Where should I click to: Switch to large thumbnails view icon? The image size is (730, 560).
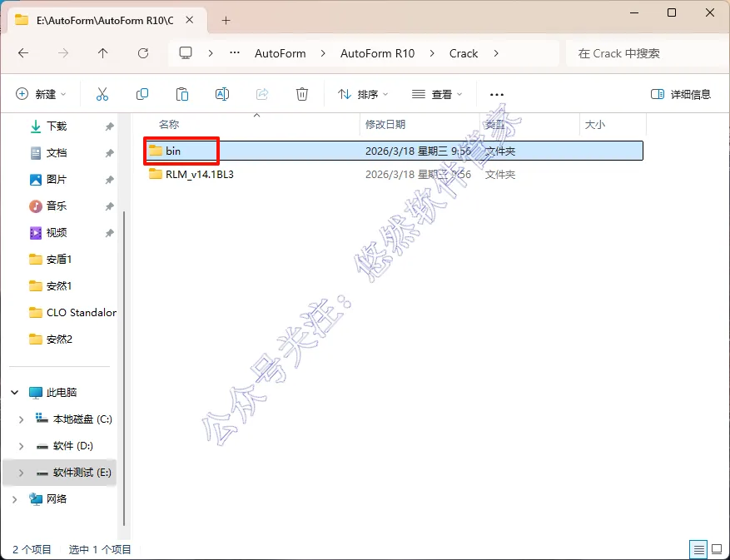717,550
